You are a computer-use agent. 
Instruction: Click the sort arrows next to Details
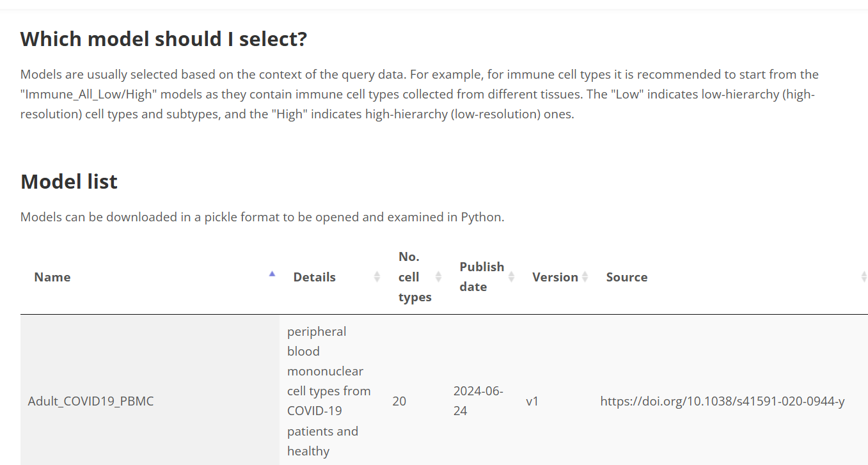[377, 277]
